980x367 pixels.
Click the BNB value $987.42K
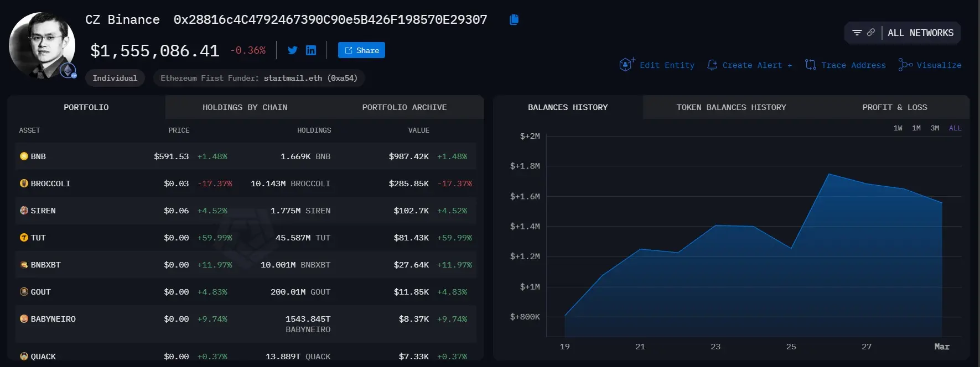point(409,156)
